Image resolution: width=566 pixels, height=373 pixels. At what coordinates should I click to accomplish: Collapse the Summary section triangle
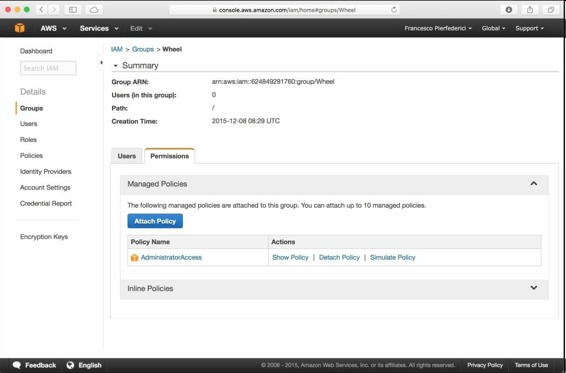(116, 66)
